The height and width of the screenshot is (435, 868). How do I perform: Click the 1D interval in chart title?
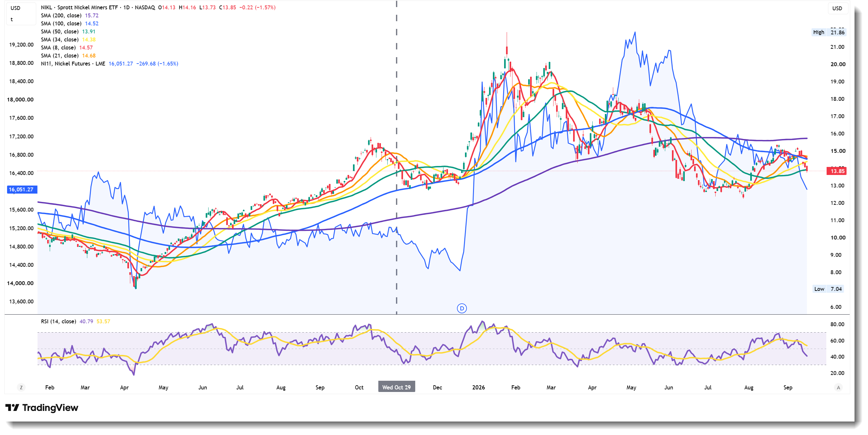tap(126, 7)
